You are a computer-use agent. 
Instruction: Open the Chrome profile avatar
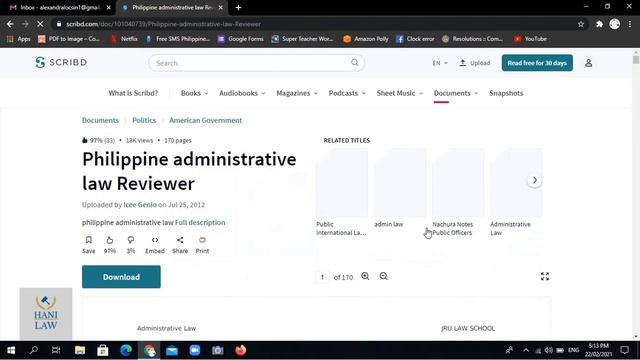coord(615,24)
